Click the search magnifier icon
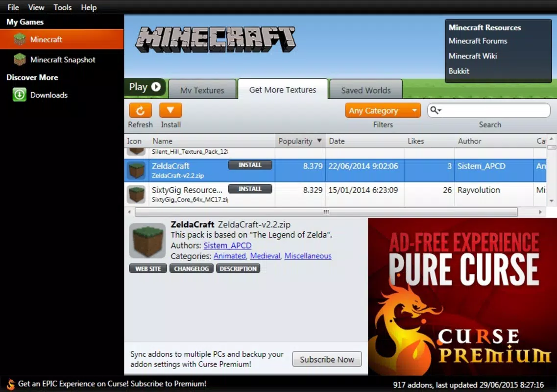 [x=436, y=111]
